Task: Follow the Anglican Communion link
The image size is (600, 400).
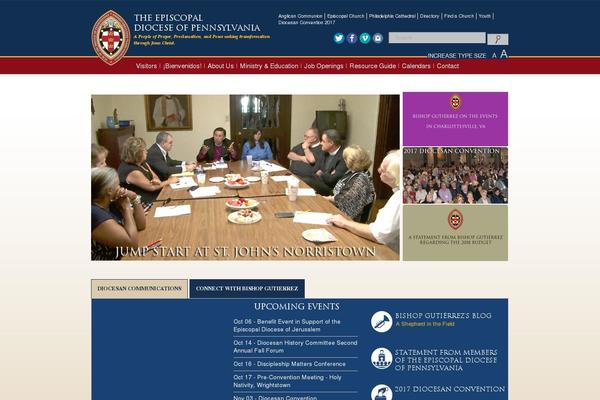Action: (x=300, y=16)
